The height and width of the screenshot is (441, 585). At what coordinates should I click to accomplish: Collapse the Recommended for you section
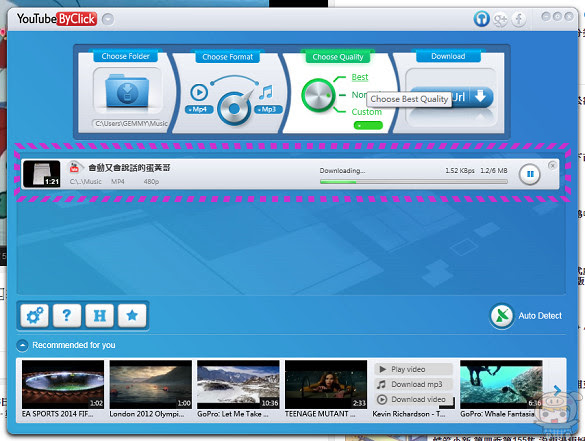coord(22,345)
